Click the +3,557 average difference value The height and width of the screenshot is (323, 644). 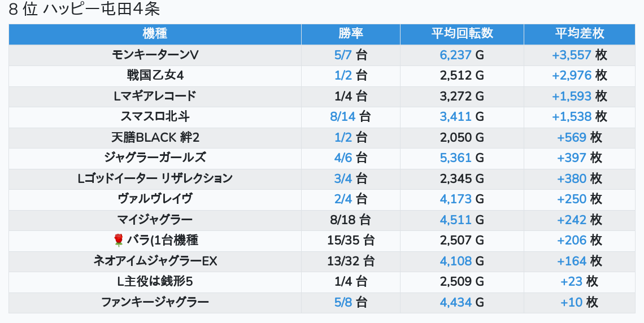click(x=572, y=55)
